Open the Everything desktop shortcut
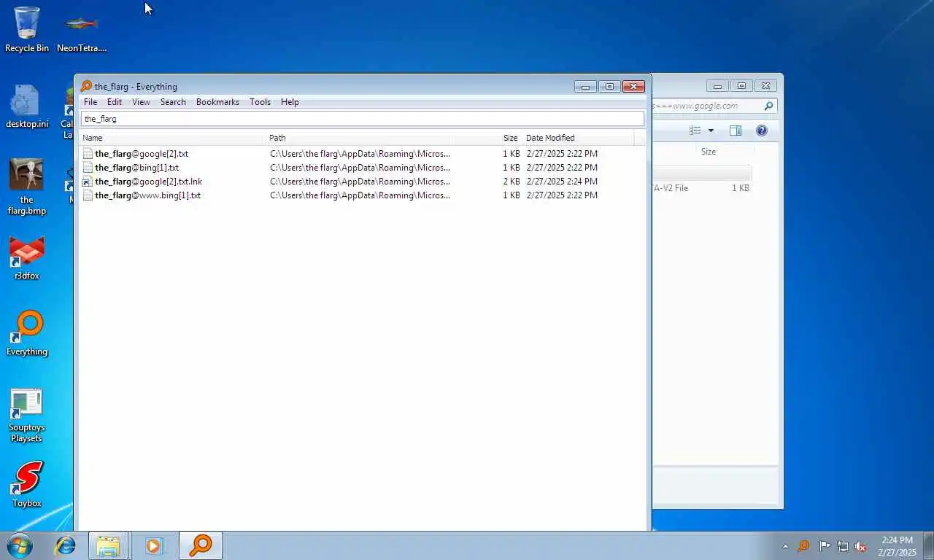Screen dimensions: 934x560 [x=27, y=334]
